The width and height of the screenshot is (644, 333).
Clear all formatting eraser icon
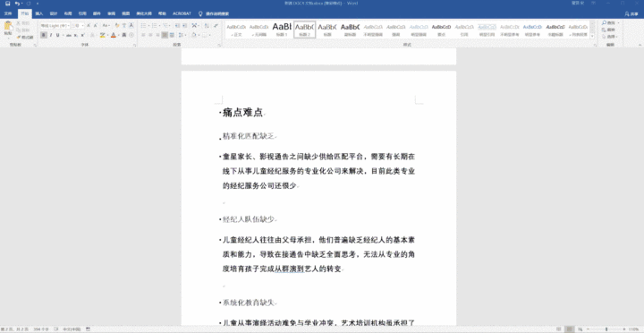(117, 25)
